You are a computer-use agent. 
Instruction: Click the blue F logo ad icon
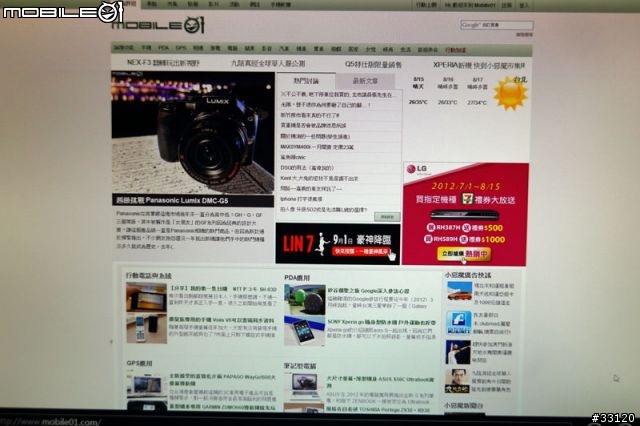(x=459, y=323)
